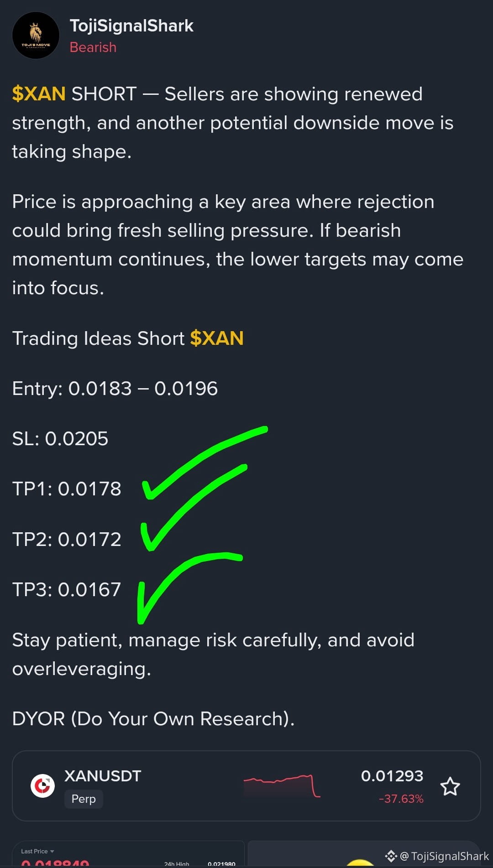Viewport: 493px width, 868px height.
Task: Select the TojiSignalShark username
Action: (x=131, y=26)
